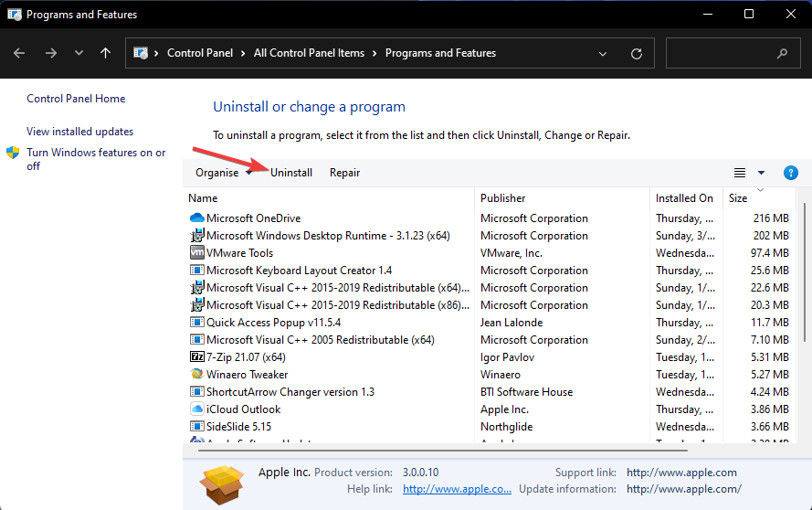Screen dimensions: 812x510
Task: Click publisher Jean Lalonde cell
Action: (x=511, y=323)
